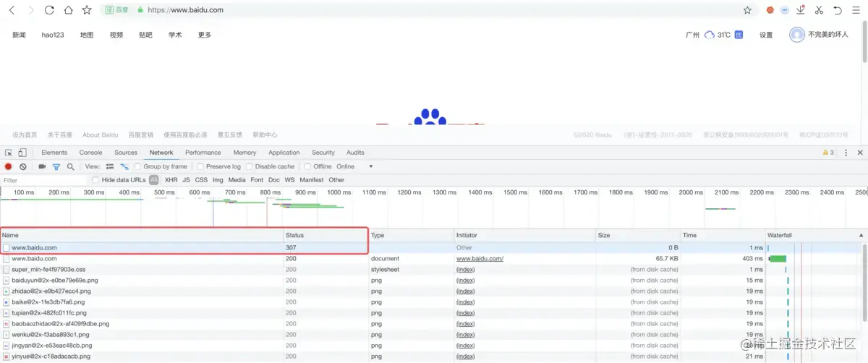Click the 设置 link

point(766,35)
